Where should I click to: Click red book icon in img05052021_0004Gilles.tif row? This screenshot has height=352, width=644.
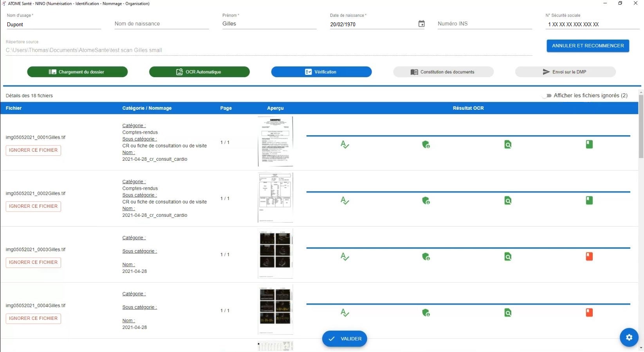589,312
